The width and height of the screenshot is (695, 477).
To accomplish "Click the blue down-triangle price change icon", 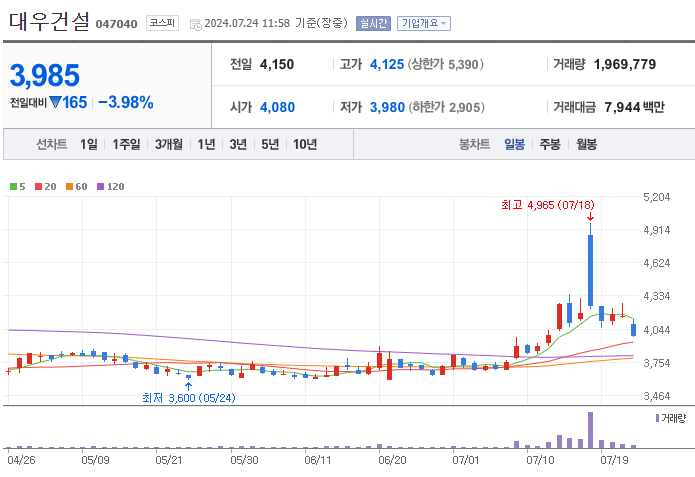I will pos(55,102).
